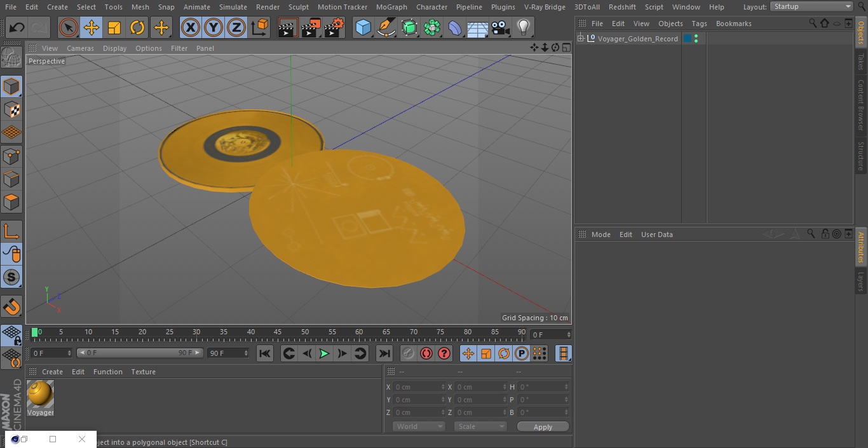This screenshot has width=868, height=448.
Task: Select the Voyager material thumbnail
Action: [x=41, y=394]
